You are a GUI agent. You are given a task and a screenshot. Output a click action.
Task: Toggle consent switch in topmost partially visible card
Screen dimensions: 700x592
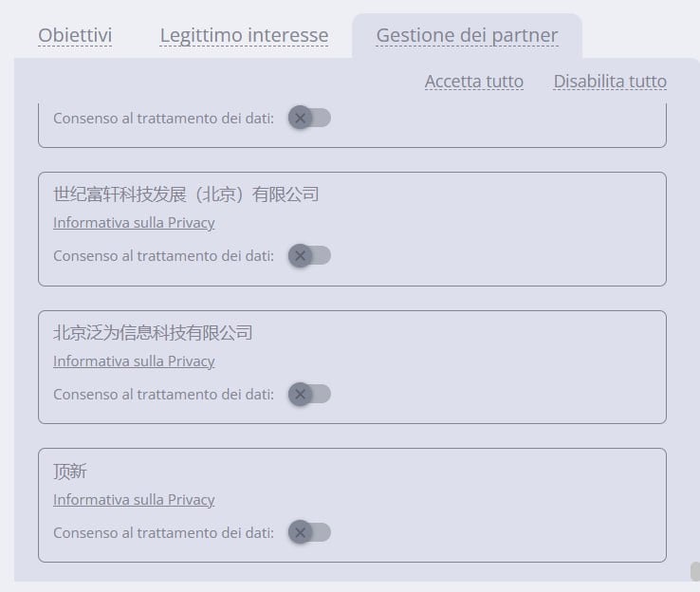309,118
